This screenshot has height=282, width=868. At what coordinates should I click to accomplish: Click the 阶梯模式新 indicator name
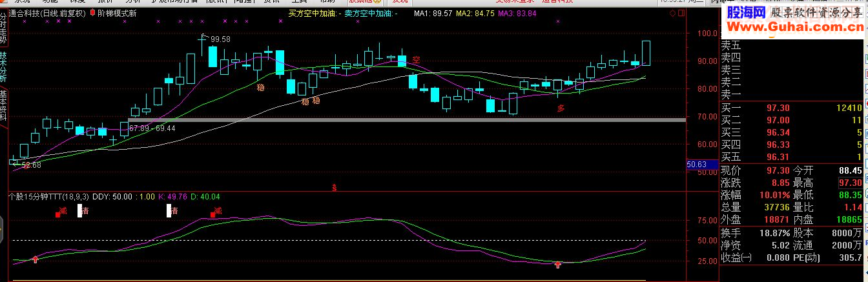[x=117, y=13]
